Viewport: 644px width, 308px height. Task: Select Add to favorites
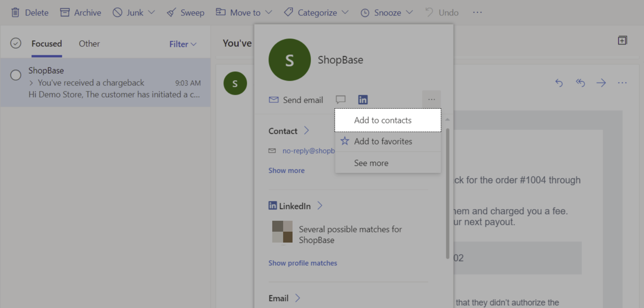[388, 142]
